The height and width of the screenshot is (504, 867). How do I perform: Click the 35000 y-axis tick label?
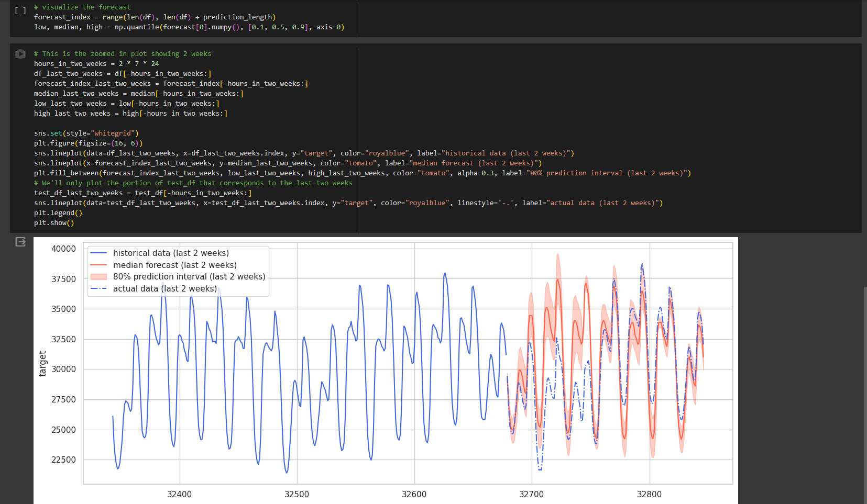(x=63, y=309)
